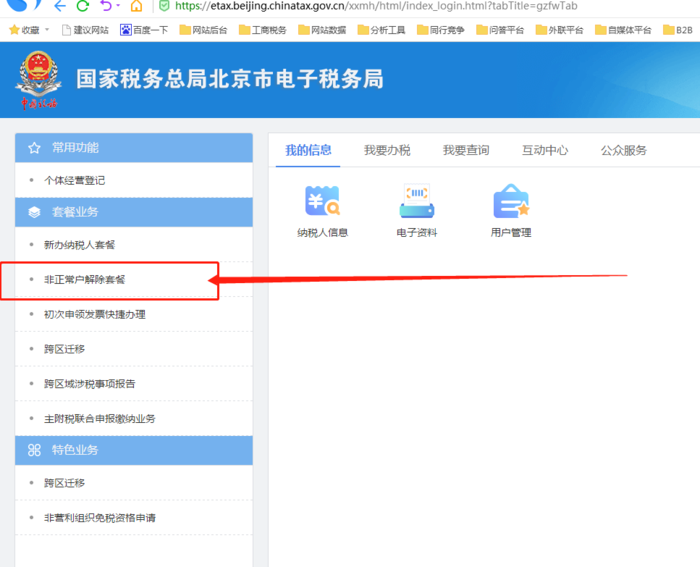Image resolution: width=700 pixels, height=567 pixels.
Task: Switch to the 公众服务 tab
Action: tap(624, 150)
